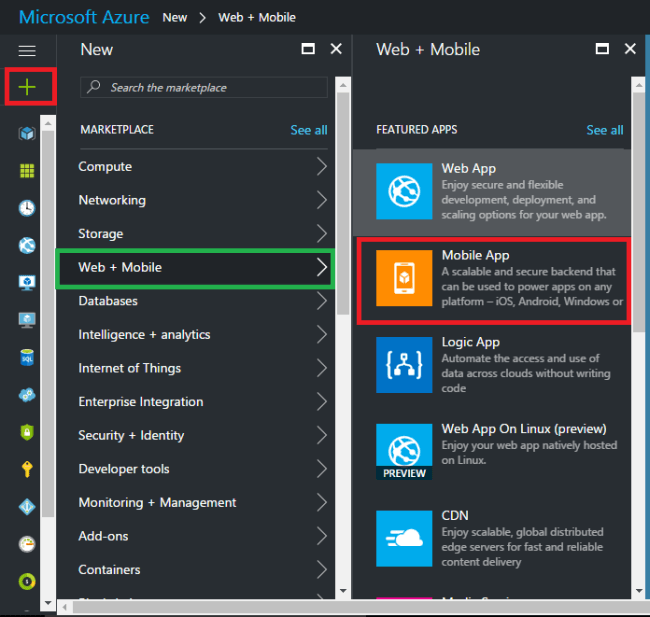Maximize the Web + Mobile blade
650x617 pixels.
[602, 49]
